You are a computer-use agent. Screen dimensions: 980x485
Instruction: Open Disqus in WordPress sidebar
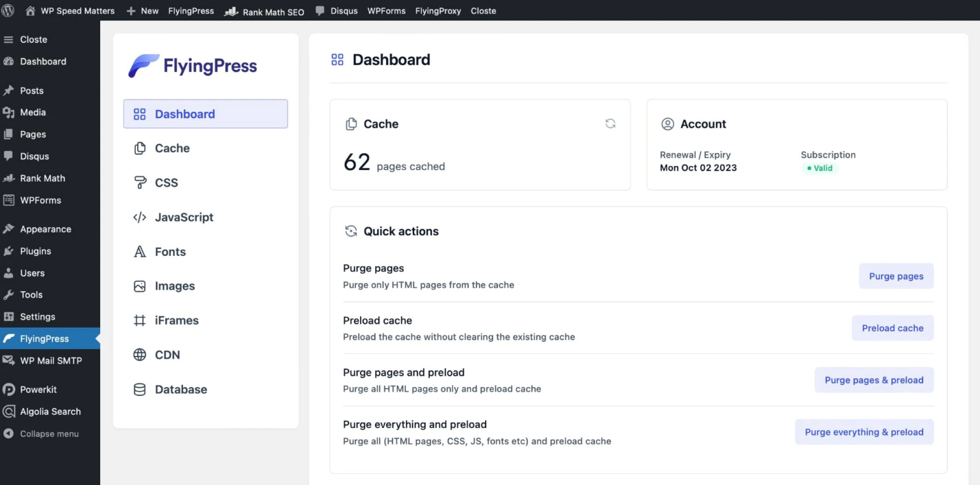coord(50,156)
